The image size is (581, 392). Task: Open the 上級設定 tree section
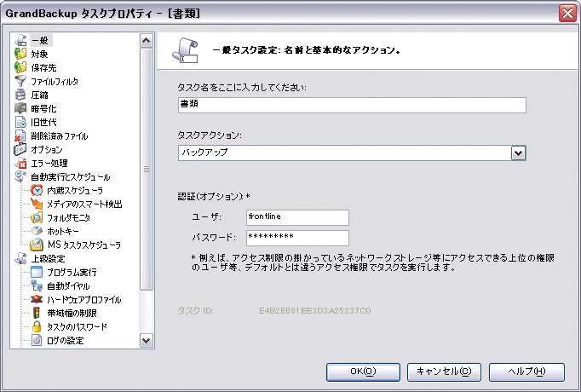(x=48, y=258)
